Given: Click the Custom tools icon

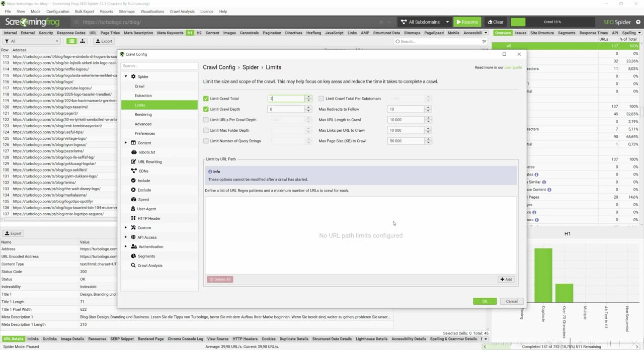Looking at the screenshot, I should pos(133,228).
